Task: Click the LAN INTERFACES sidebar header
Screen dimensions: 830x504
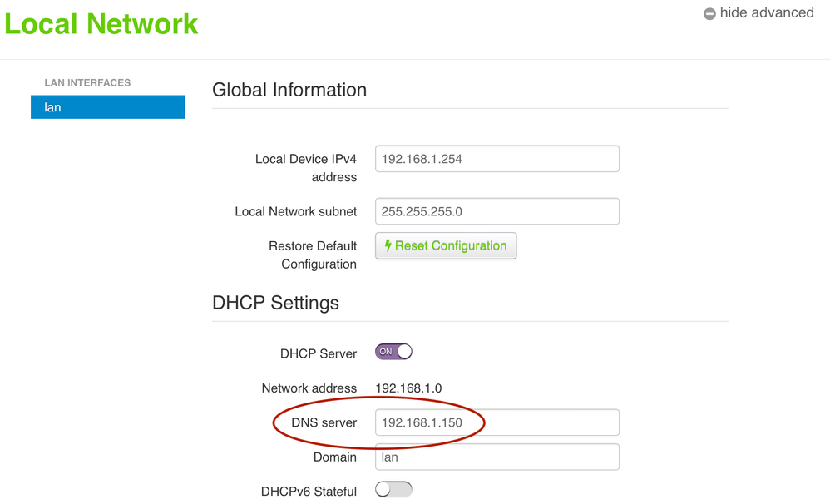Action: (87, 82)
